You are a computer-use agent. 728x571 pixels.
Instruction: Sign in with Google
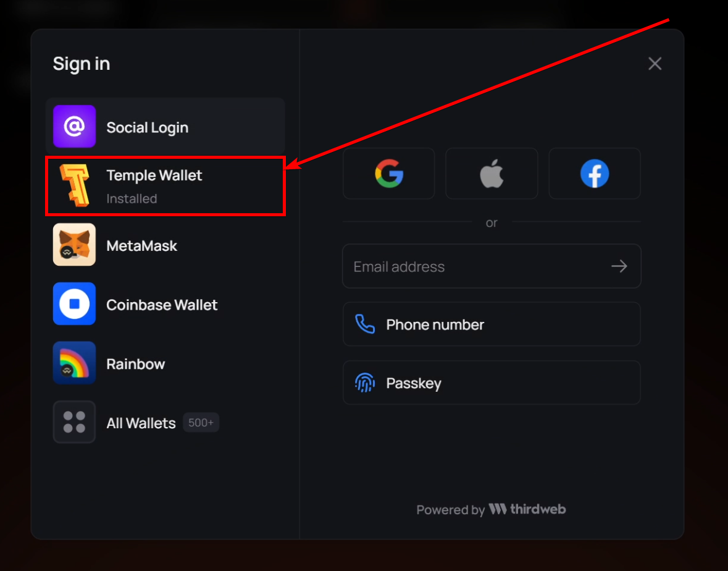[x=389, y=173]
